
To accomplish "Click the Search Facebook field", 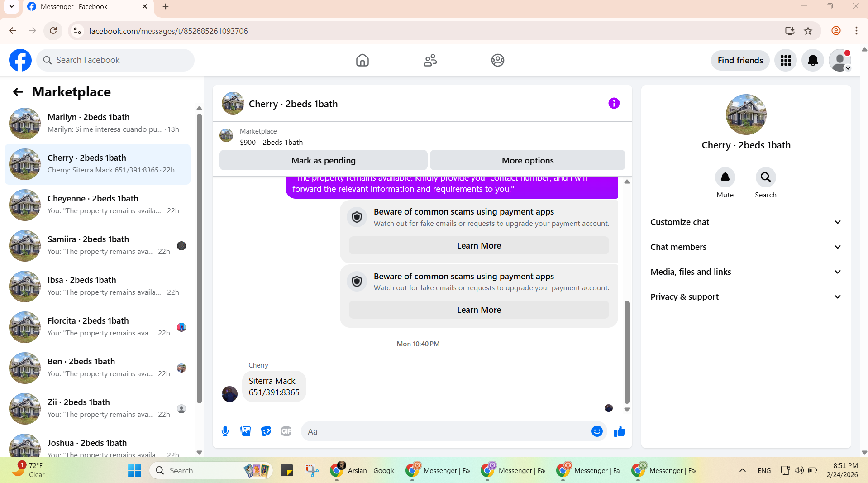I will click(115, 60).
